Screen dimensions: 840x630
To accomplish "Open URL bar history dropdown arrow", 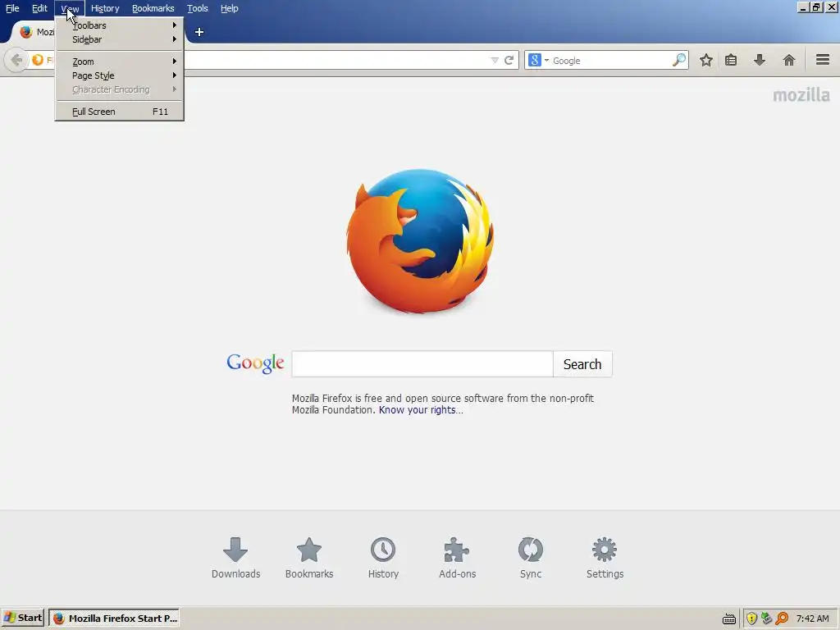I will pyautogui.click(x=495, y=60).
